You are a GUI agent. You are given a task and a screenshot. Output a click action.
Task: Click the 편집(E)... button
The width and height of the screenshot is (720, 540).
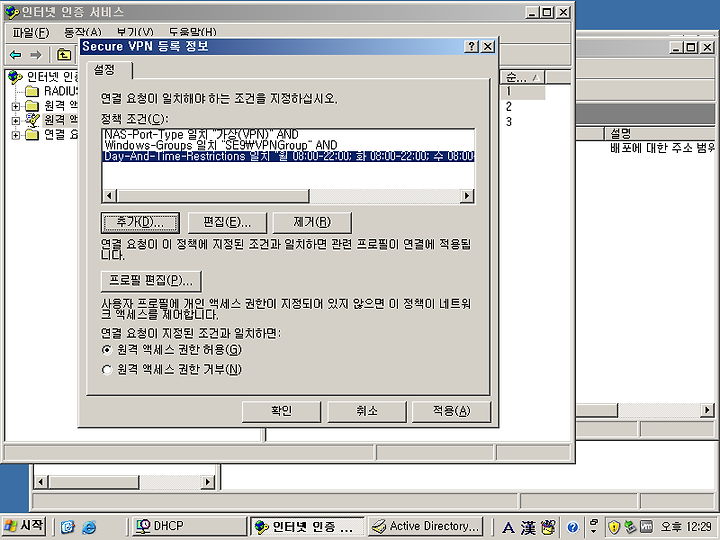(227, 223)
